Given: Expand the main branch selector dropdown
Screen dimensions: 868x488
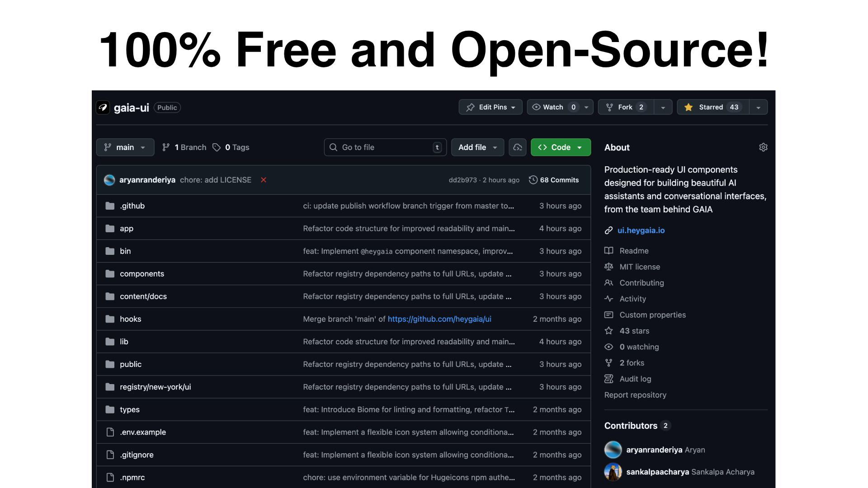Looking at the screenshot, I should click(125, 147).
